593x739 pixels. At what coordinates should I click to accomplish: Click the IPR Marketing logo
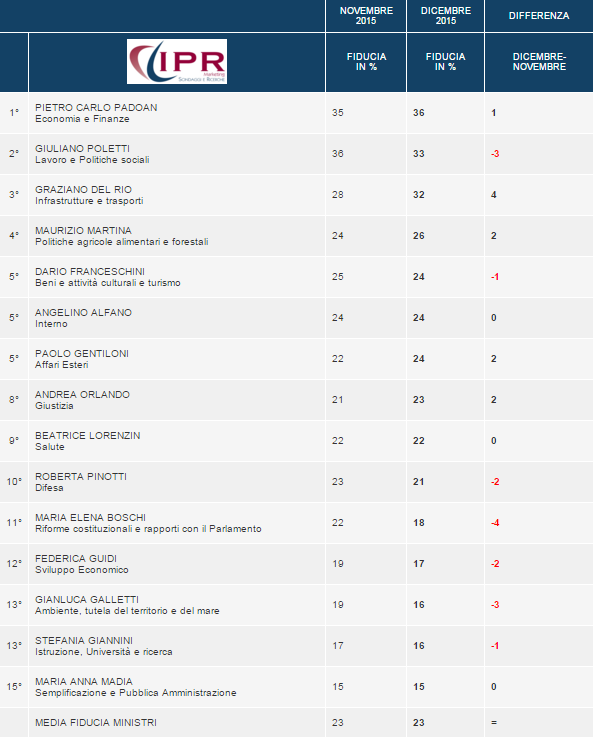click(177, 62)
